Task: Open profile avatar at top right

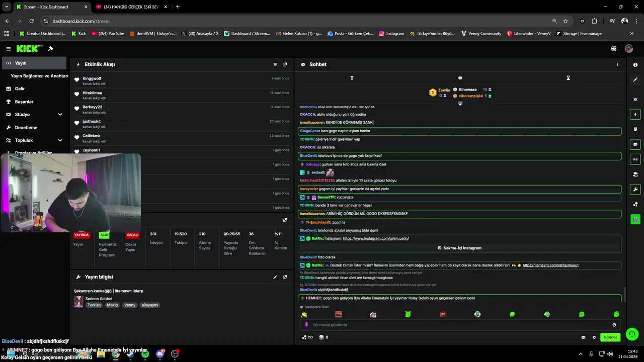Action: (x=629, y=49)
